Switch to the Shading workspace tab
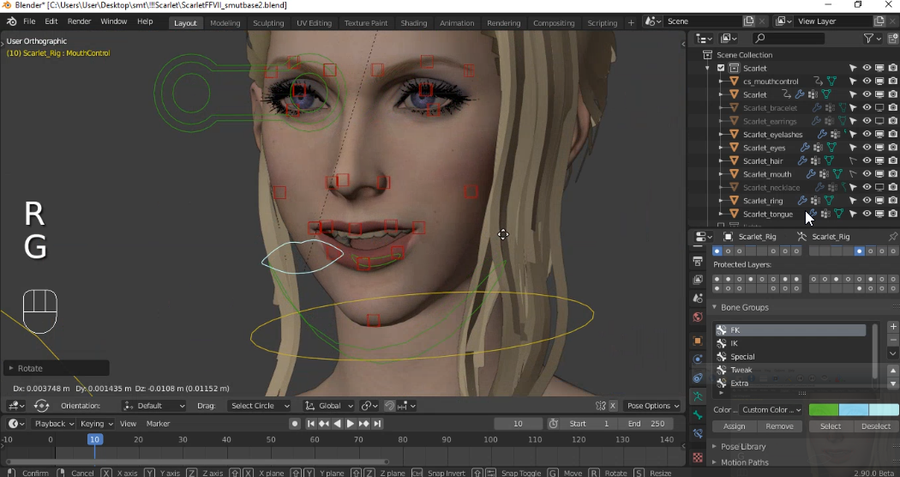Screen dimensions: 900x477 point(413,23)
